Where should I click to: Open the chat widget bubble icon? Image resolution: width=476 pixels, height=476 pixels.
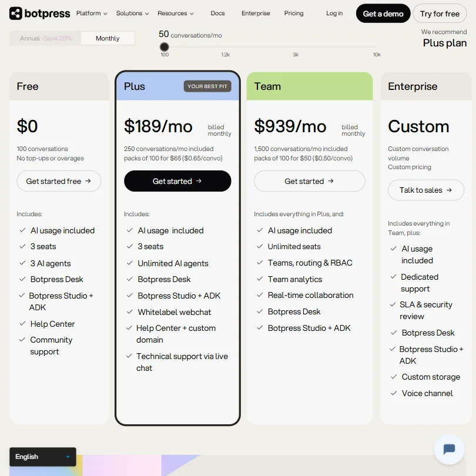pyautogui.click(x=449, y=449)
